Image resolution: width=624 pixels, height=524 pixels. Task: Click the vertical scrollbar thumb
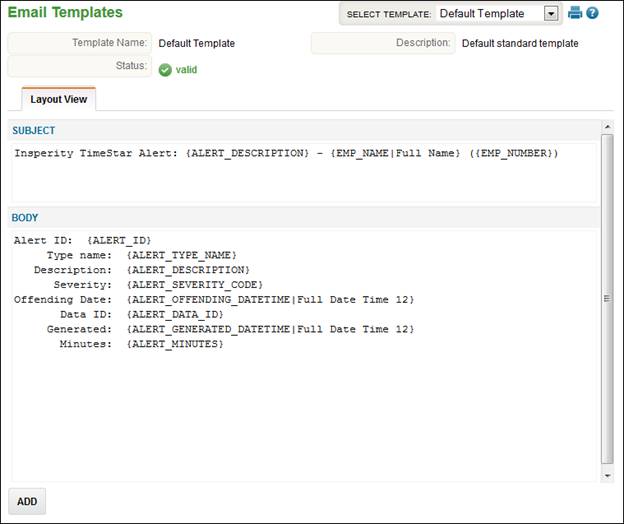tap(607, 299)
